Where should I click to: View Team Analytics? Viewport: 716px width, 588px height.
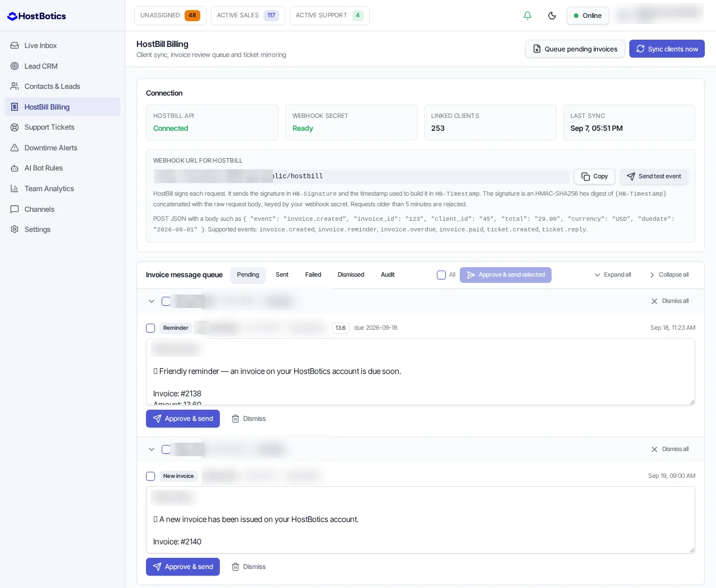point(63,188)
